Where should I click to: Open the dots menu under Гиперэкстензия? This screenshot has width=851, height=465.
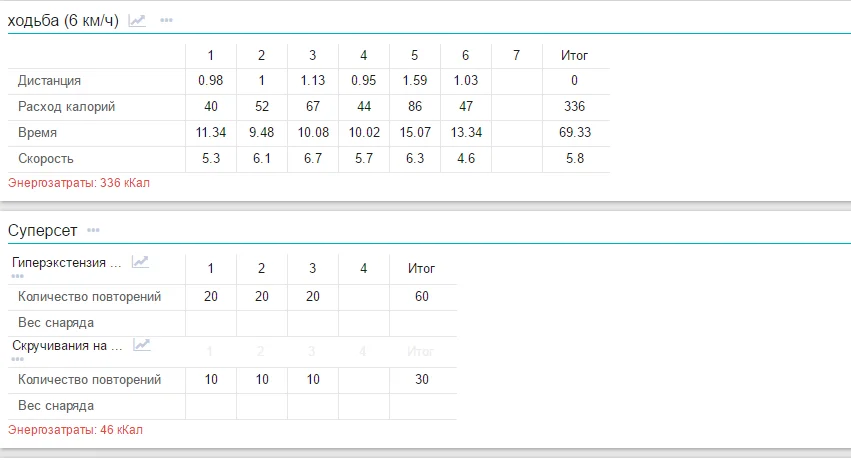coord(17,275)
